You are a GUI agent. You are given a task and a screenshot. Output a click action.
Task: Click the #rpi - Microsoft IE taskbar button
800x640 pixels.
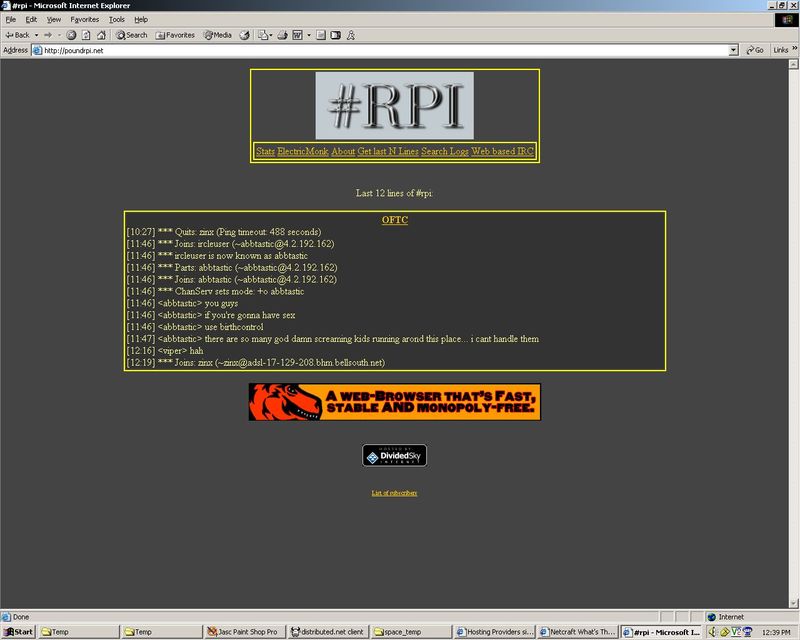click(x=661, y=632)
